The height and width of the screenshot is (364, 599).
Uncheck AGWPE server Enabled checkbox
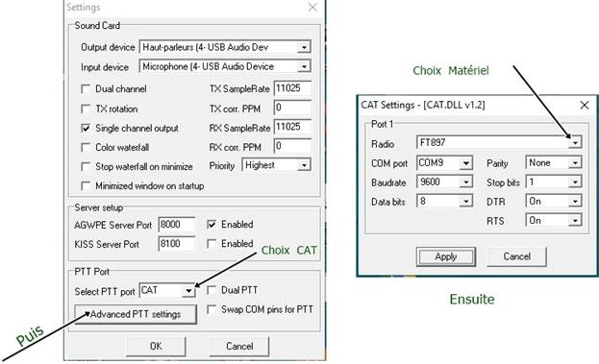(212, 225)
